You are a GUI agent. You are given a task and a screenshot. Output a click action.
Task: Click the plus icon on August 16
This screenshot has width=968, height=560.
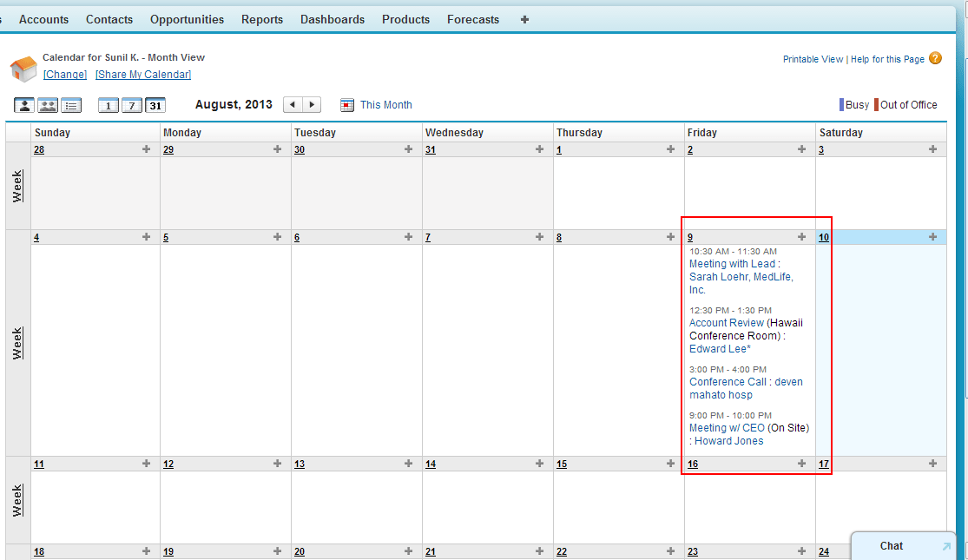click(800, 464)
